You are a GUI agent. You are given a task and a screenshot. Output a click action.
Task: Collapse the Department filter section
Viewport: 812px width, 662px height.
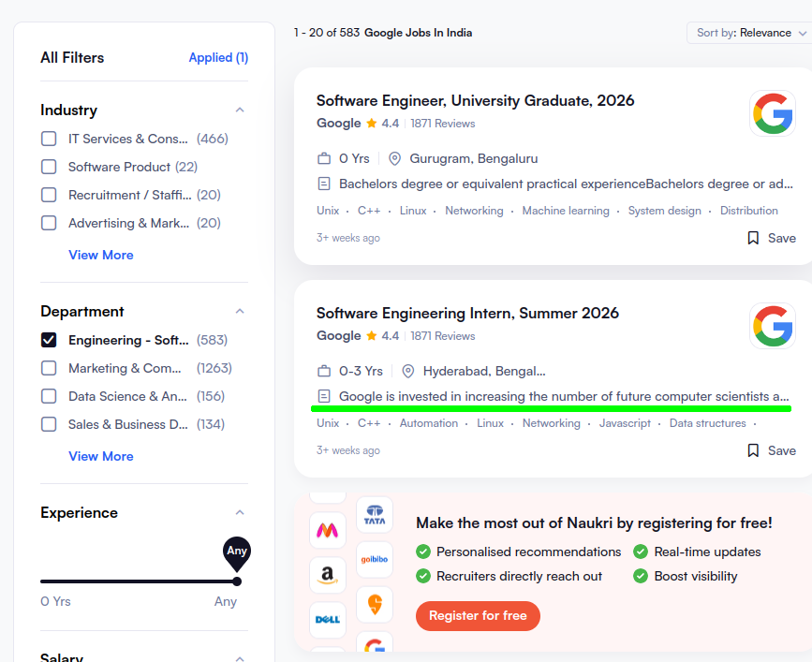(240, 311)
